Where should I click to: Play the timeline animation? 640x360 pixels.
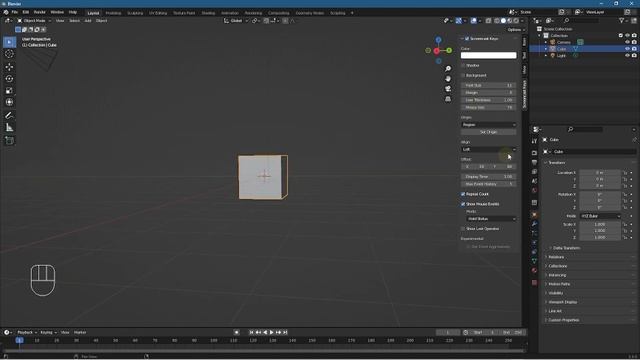(x=272, y=332)
